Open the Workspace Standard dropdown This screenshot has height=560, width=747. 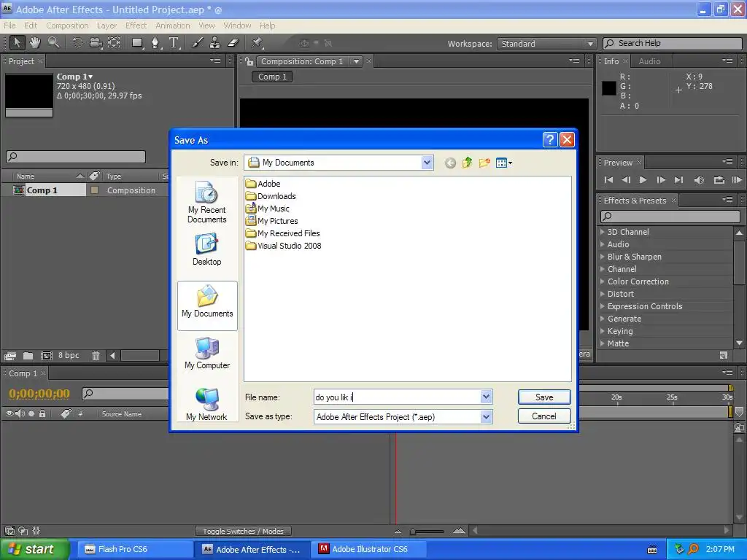[546, 44]
